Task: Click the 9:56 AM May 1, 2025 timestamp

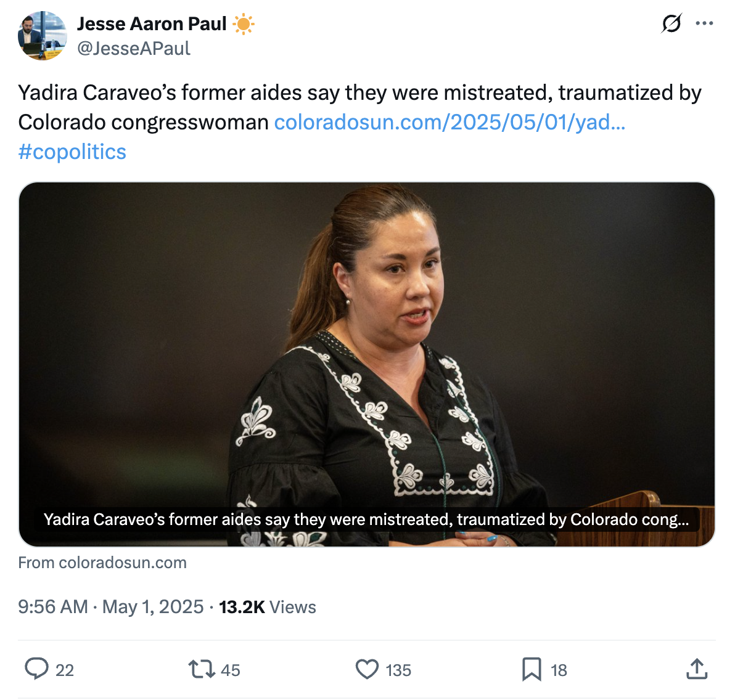Action: (110, 607)
